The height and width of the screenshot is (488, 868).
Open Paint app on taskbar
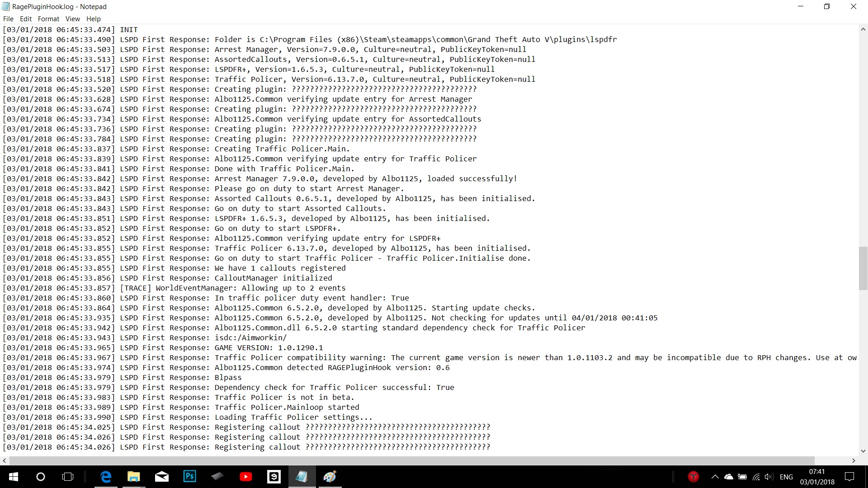(330, 477)
